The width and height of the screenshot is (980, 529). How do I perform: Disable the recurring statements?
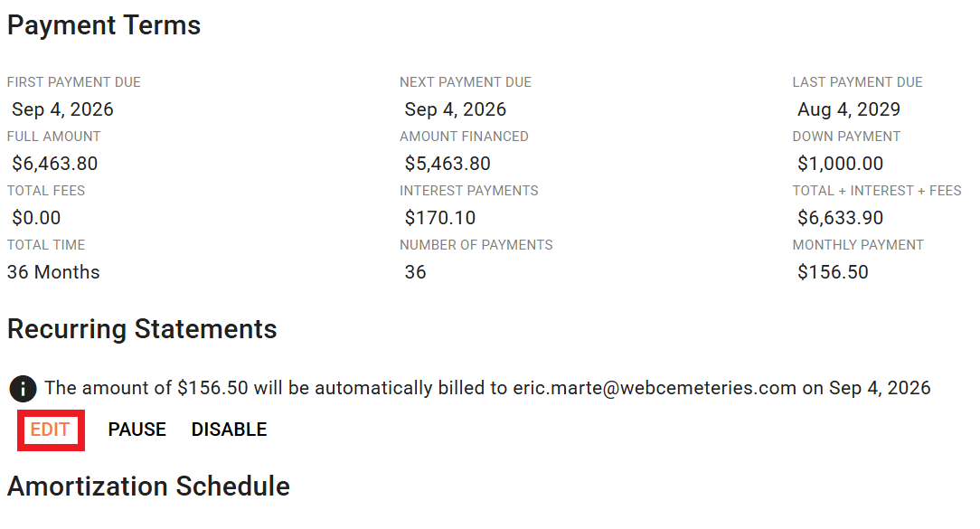(x=229, y=430)
